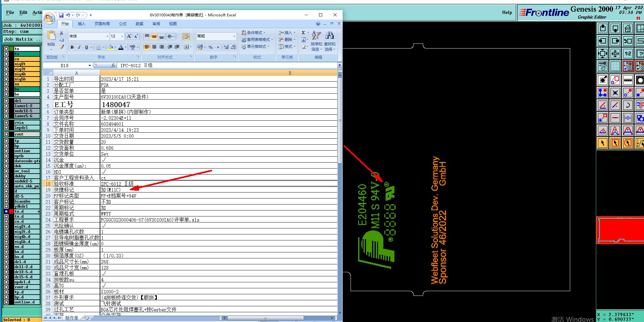This screenshot has height=322, width=644.
Task: Click increase decimal icon in number group
Action: [226, 47]
